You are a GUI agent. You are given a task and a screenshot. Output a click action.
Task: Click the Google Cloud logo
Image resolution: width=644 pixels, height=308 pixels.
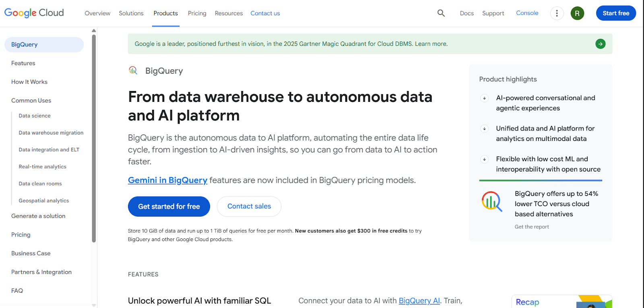coord(34,12)
